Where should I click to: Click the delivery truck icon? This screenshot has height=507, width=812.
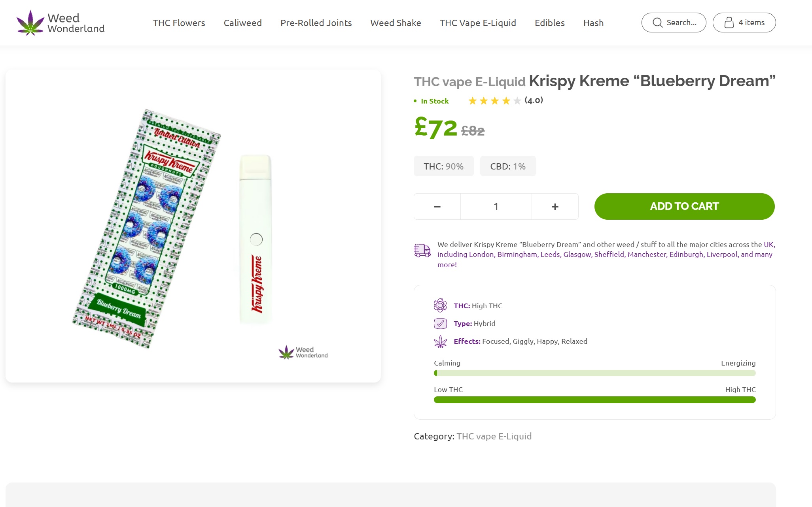click(x=422, y=250)
